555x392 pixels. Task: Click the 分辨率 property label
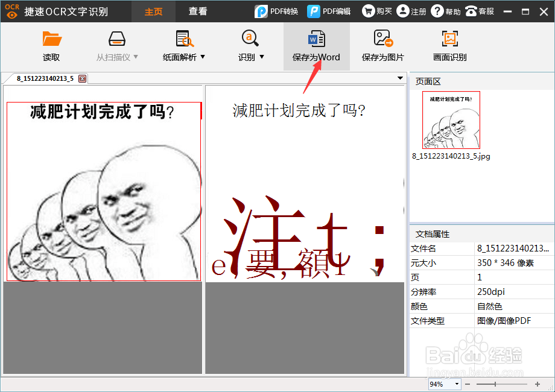[423, 292]
